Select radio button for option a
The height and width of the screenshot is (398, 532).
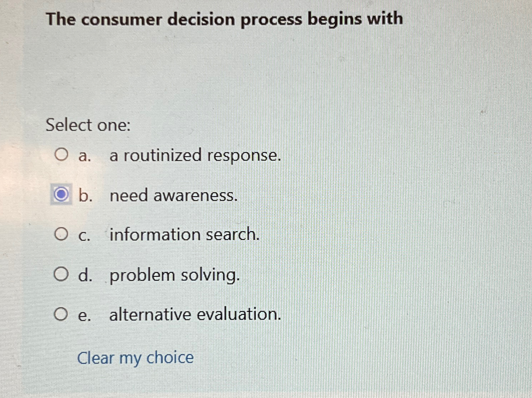(x=61, y=155)
